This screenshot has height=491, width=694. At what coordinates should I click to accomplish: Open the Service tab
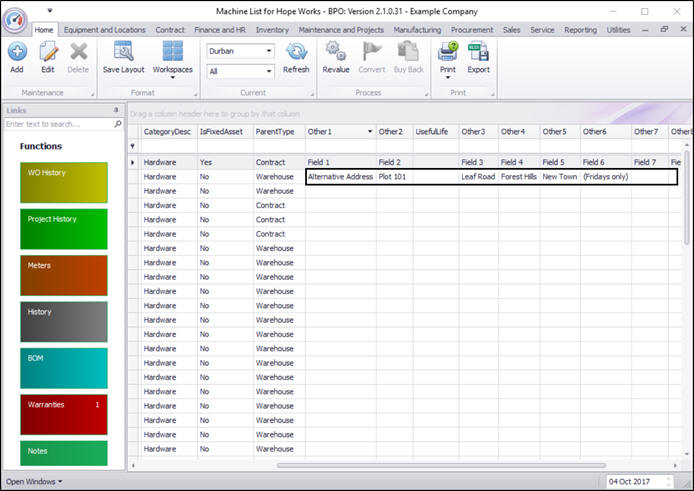click(x=542, y=30)
